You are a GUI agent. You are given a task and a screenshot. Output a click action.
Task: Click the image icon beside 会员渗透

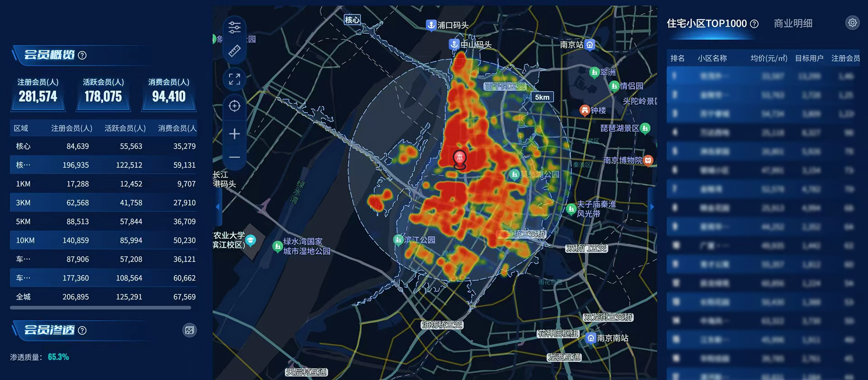189,330
